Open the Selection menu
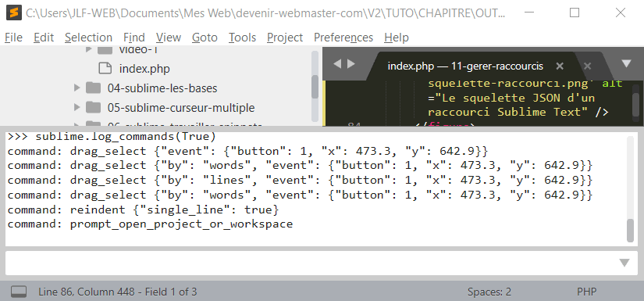 [x=88, y=38]
